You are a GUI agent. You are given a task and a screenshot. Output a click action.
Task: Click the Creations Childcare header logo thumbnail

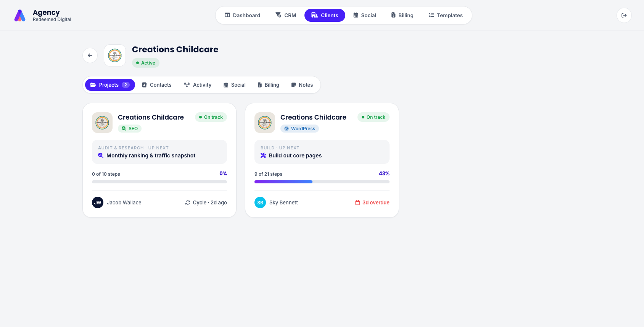(x=115, y=55)
